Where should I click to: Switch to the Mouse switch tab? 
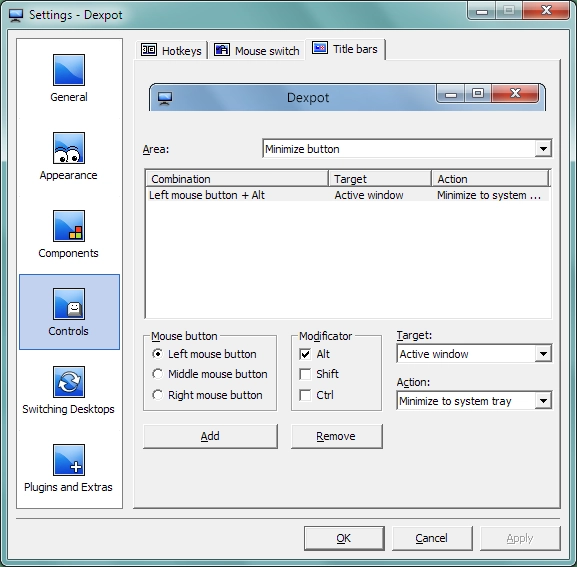pyautogui.click(x=257, y=50)
